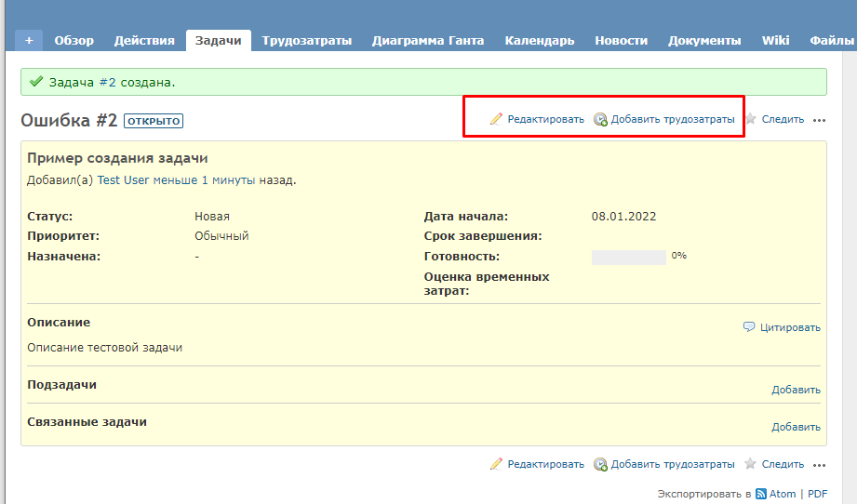Image resolution: width=857 pixels, height=504 pixels.
Task: Export the issue via PDF link
Action: (x=817, y=495)
